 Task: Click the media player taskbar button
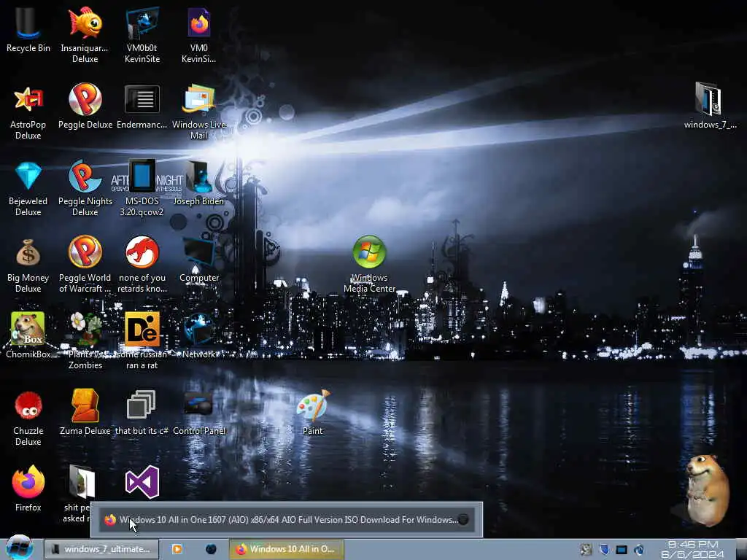tap(177, 549)
